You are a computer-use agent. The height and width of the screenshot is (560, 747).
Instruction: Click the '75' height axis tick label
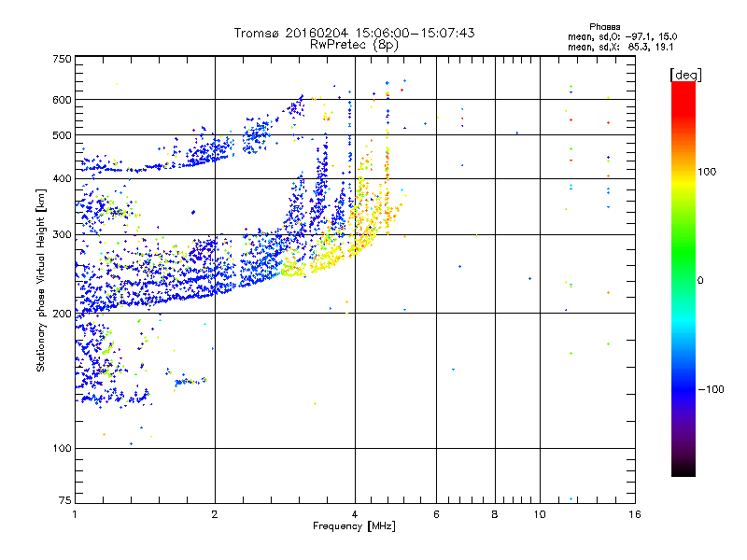pos(64,500)
